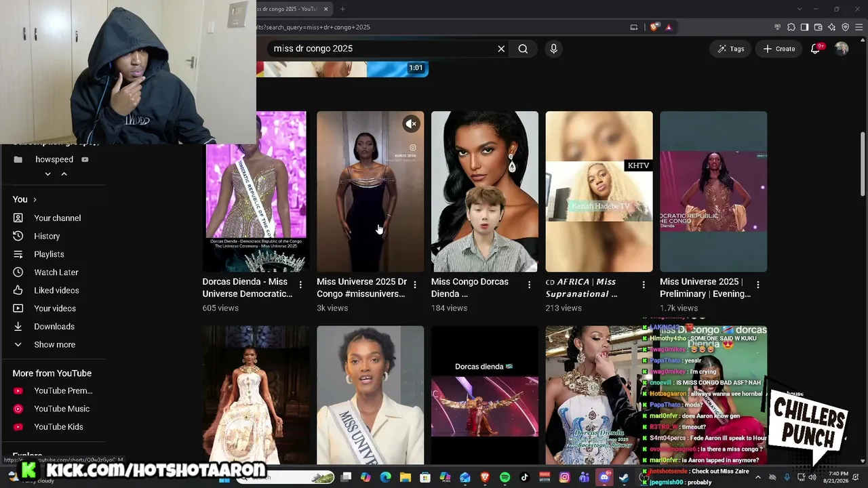The height and width of the screenshot is (488, 868).
Task: Expand the You section
Action: coord(24,199)
